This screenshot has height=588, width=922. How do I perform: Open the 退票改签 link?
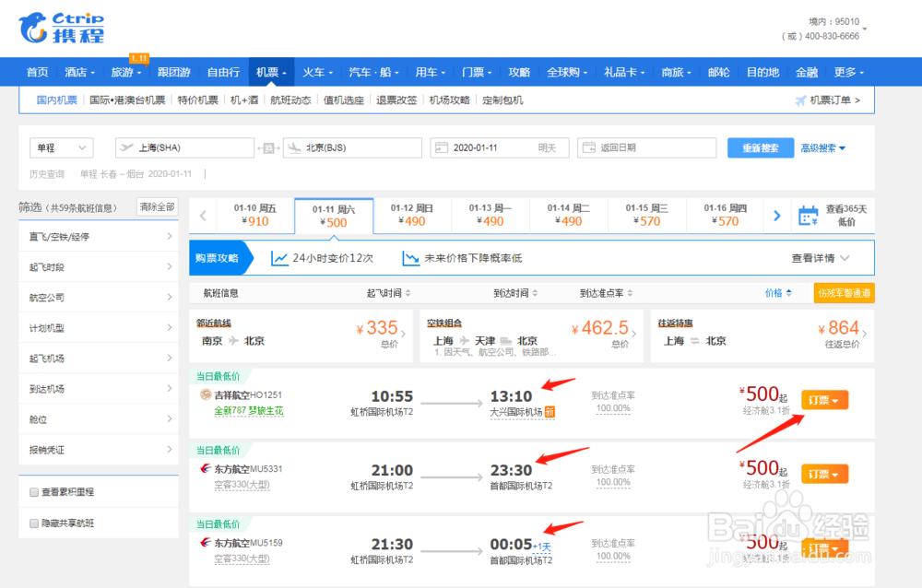coord(396,100)
